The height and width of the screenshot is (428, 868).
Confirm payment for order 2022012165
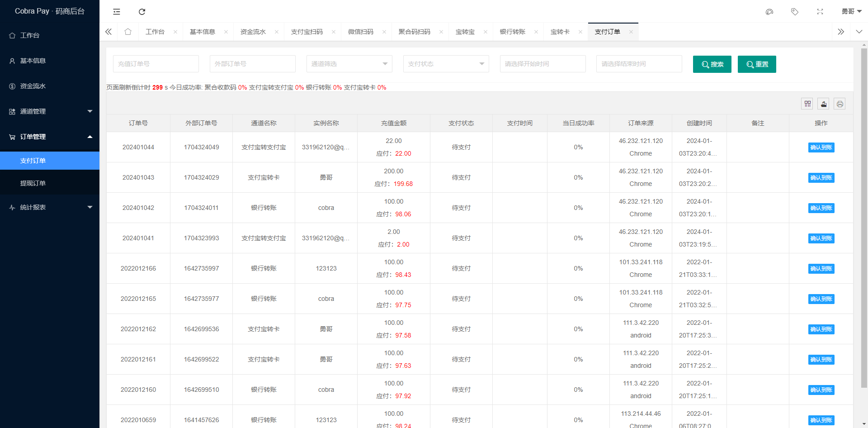821,299
